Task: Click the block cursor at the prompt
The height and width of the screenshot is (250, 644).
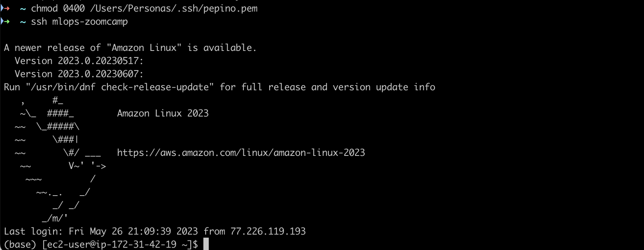Action: pos(206,244)
